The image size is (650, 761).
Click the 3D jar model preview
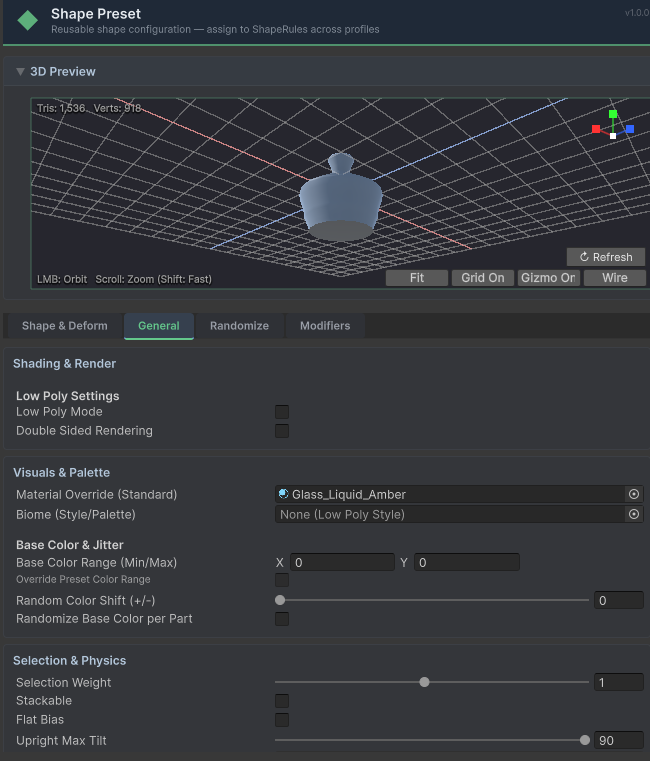coord(341,199)
